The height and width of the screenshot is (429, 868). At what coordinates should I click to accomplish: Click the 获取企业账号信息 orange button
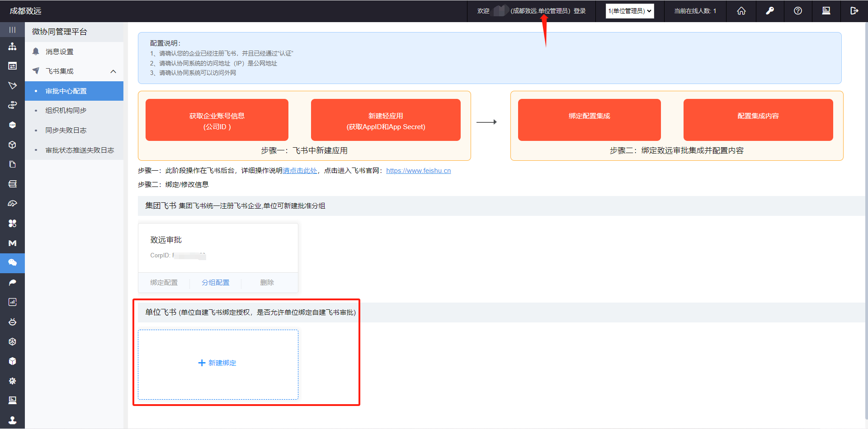(x=217, y=120)
